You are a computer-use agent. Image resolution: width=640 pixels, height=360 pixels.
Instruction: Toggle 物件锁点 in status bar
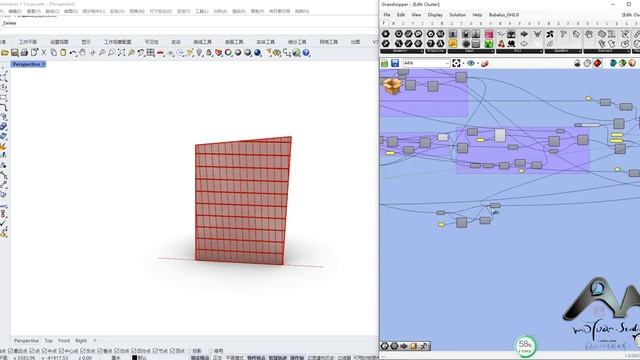[256, 358]
